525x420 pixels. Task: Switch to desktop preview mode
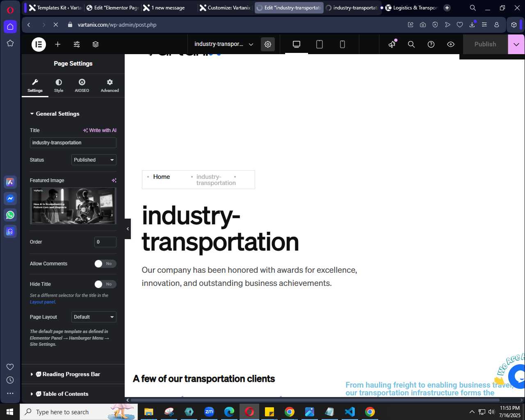(297, 44)
